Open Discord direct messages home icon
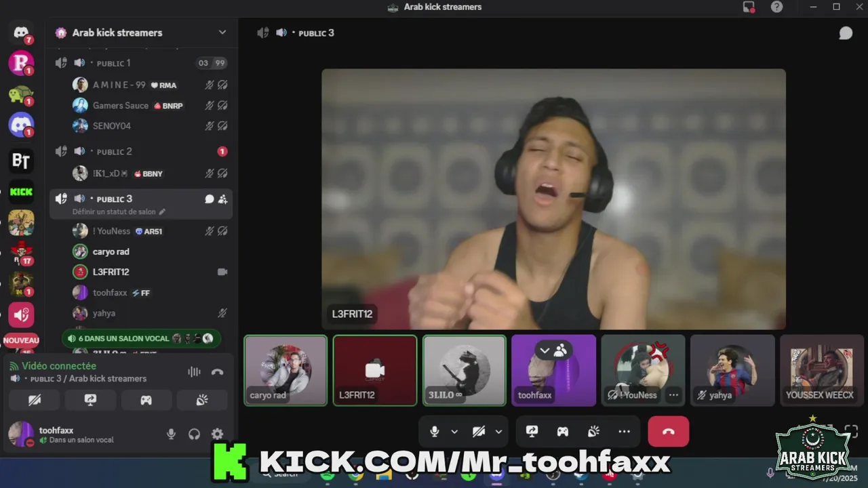This screenshot has height=488, width=868. [21, 32]
